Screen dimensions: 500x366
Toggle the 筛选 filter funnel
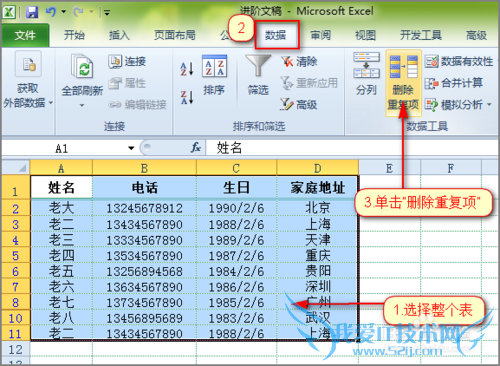[x=258, y=75]
